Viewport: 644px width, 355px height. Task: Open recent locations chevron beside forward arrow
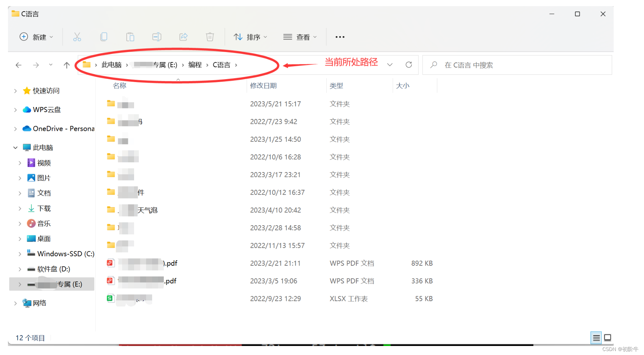click(x=51, y=65)
